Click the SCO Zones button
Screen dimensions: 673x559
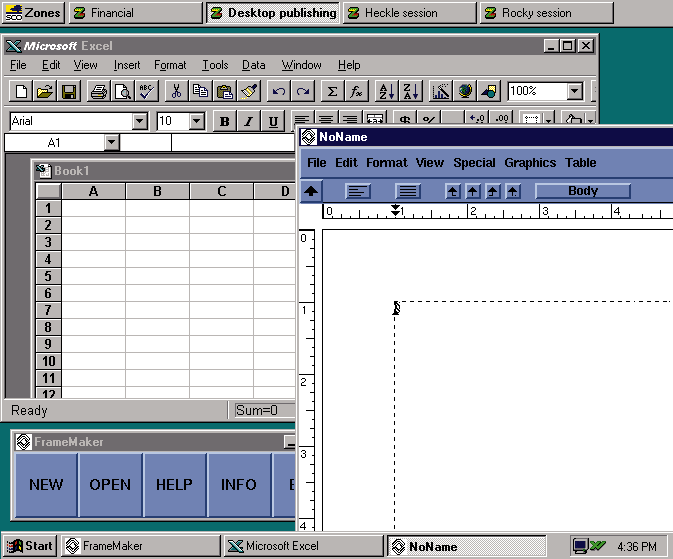click(x=33, y=13)
